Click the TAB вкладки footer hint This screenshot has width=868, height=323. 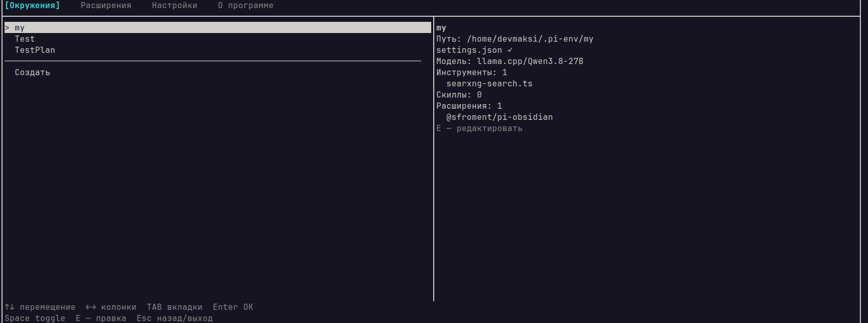coord(175,307)
